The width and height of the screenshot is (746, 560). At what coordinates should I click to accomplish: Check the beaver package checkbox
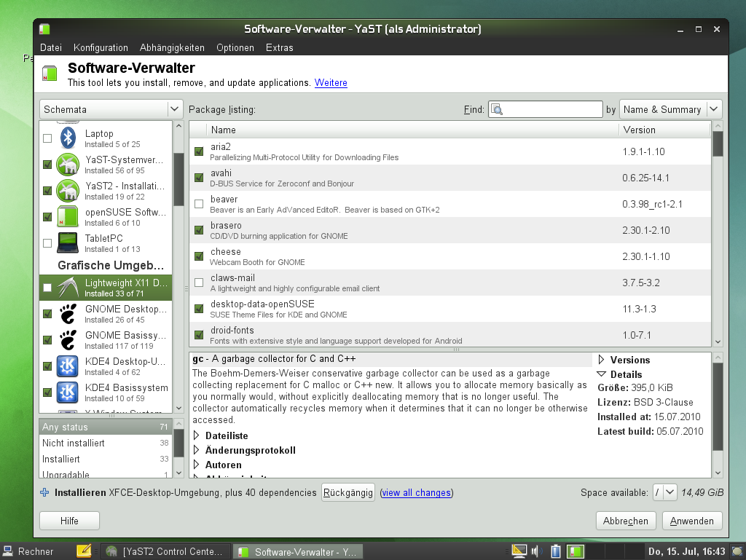199,204
